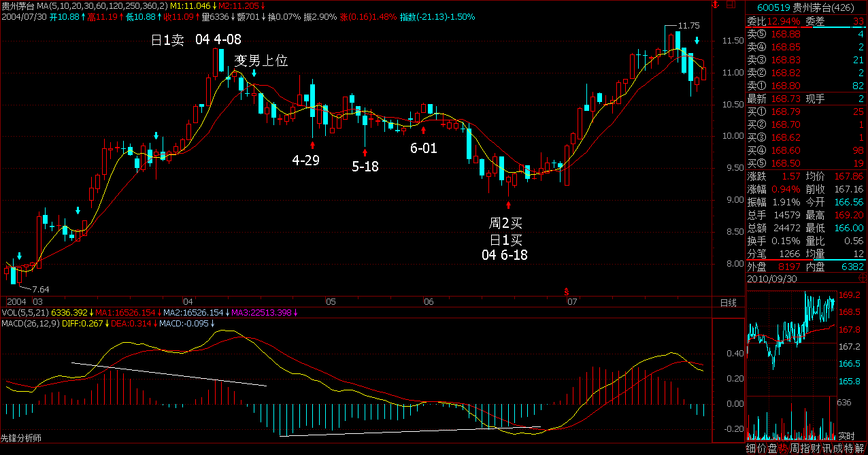Screen dimensions: 868x455
Task: Click the grid layout icon beside the anchor
Action: point(732,5)
